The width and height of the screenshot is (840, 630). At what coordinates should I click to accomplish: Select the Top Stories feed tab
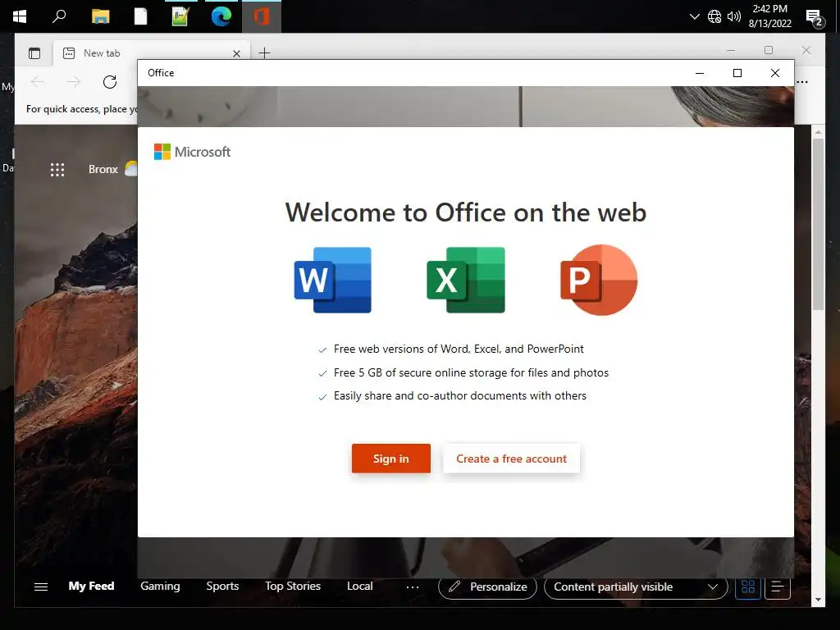tap(293, 586)
